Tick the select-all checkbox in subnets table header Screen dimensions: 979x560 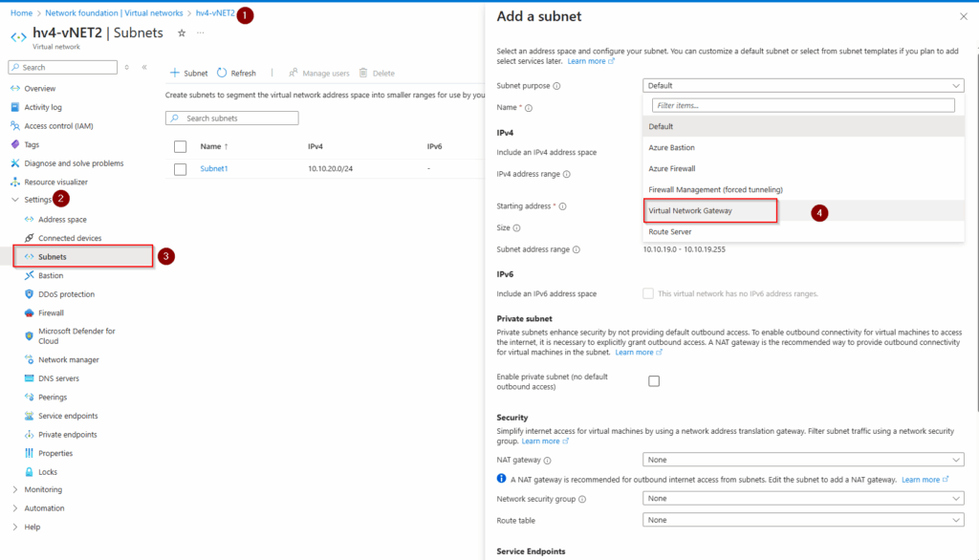point(181,147)
